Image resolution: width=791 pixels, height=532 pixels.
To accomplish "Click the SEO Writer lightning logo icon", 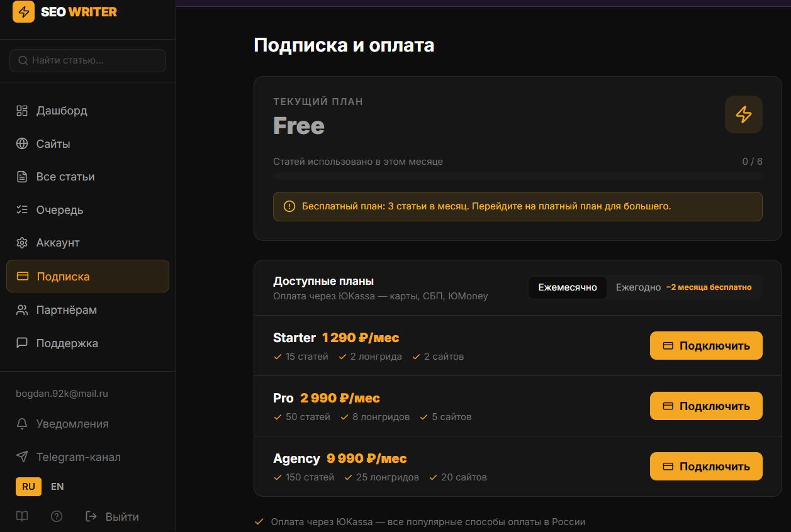I will (x=23, y=11).
